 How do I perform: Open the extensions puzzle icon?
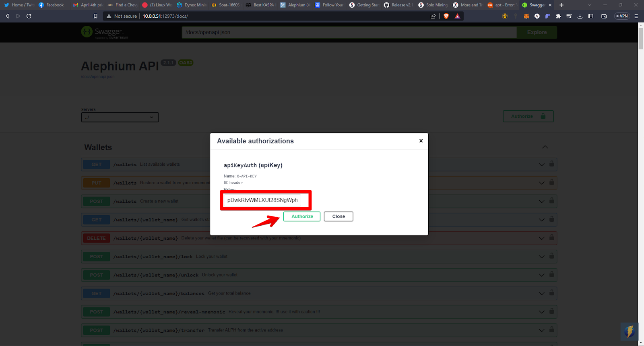(x=558, y=16)
